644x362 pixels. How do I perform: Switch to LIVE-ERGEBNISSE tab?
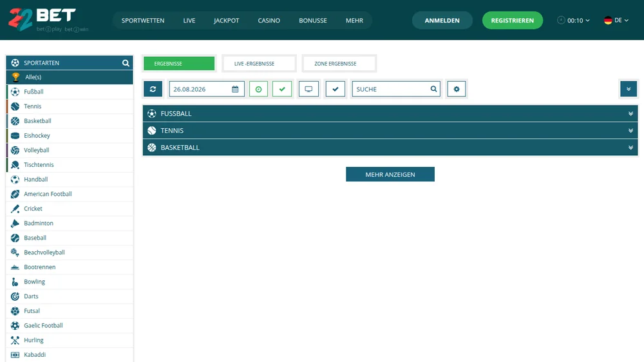point(259,64)
